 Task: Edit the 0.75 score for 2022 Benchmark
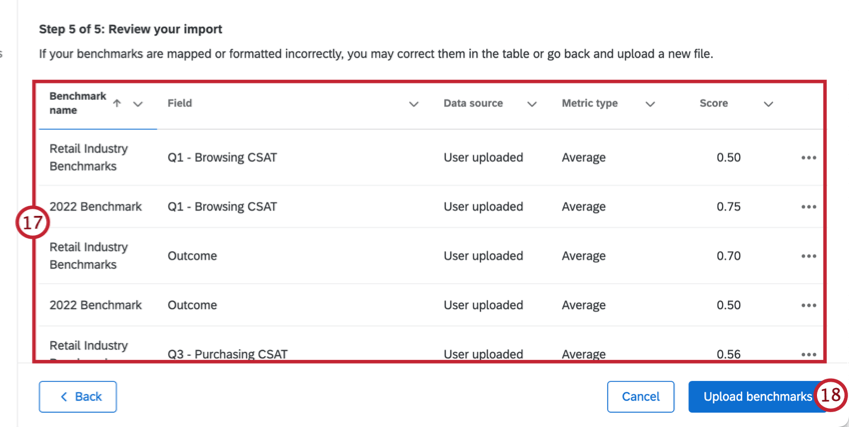[x=728, y=207]
